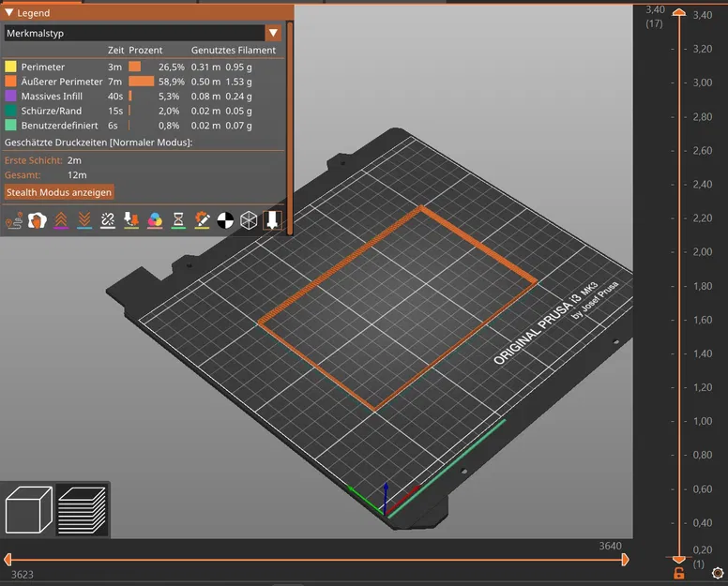Toggle shells wireframe cube visibility
728x586 pixels.
coord(249,220)
